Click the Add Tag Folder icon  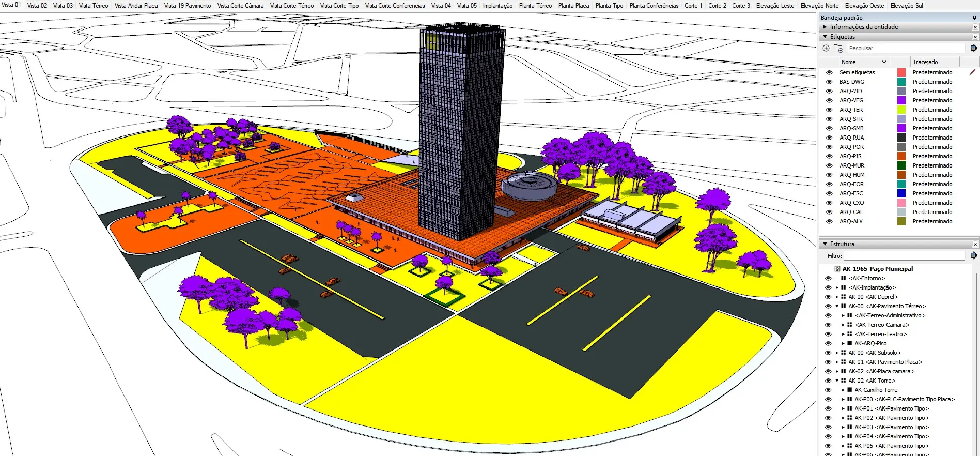(x=838, y=48)
